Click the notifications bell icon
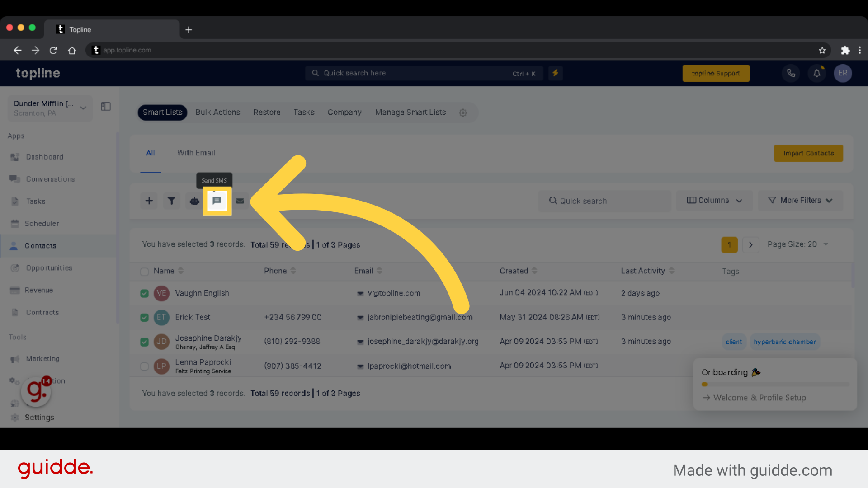868x488 pixels. 817,73
